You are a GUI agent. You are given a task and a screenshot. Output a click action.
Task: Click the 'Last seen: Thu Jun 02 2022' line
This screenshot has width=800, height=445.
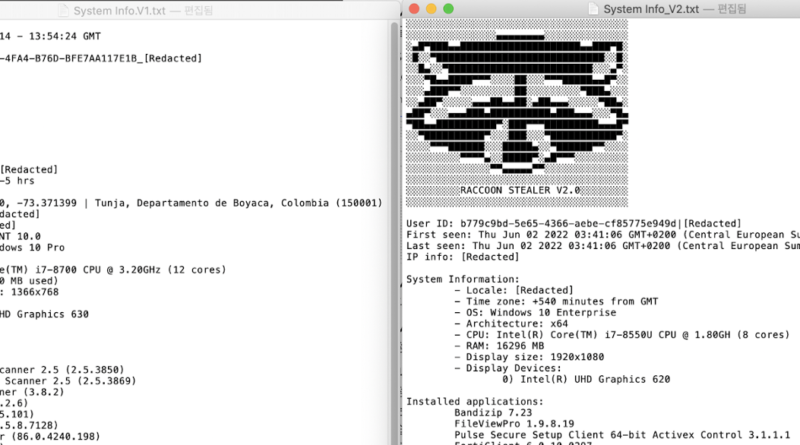pos(603,246)
